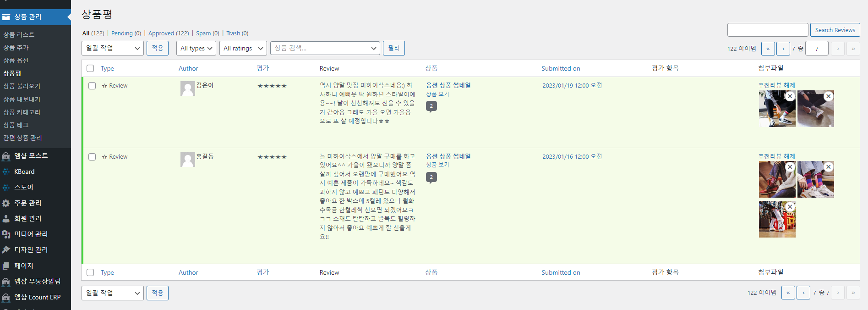Viewport: 868px width, 310px height.
Task: Click the 엠샵 포스트 sidebar icon
Action: click(6, 156)
